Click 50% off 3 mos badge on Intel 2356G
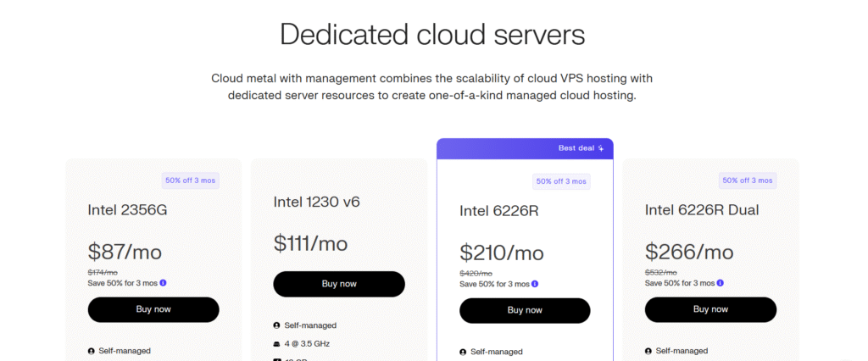The image size is (868, 361). [191, 180]
